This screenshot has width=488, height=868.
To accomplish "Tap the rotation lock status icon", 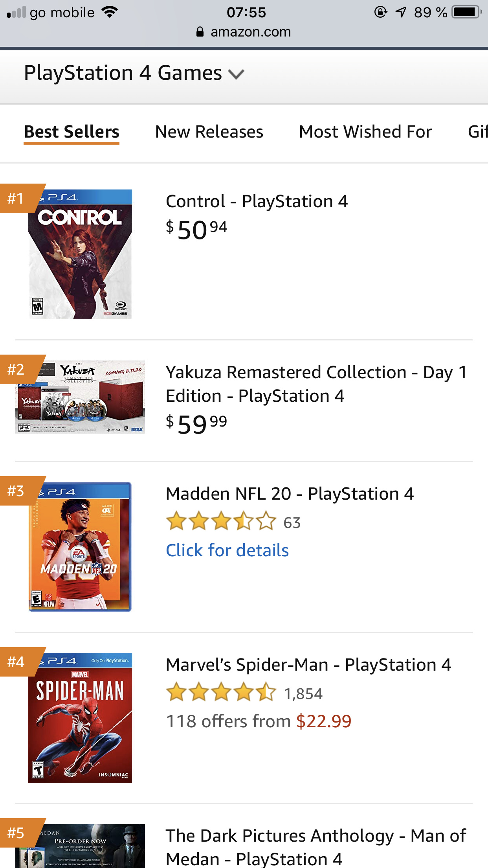I will click(x=380, y=12).
